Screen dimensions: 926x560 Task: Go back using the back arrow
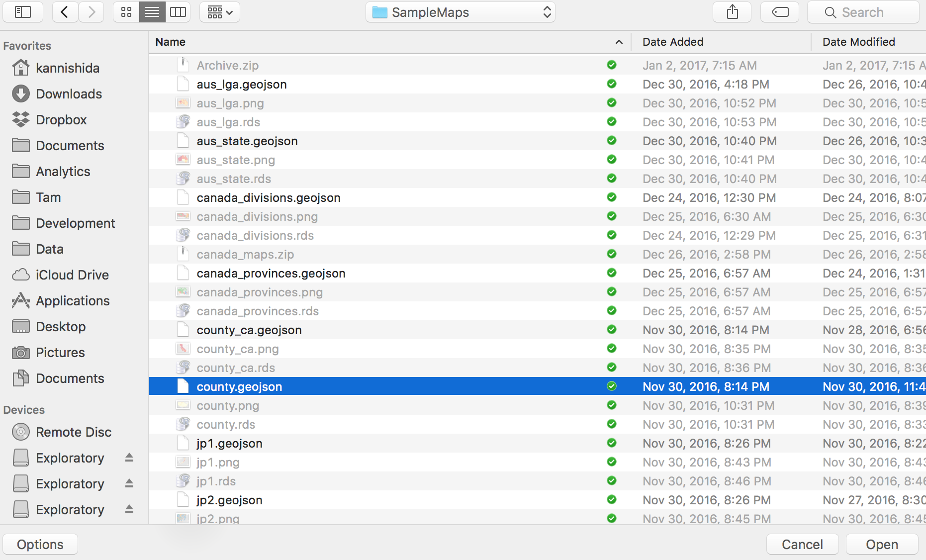click(x=65, y=12)
